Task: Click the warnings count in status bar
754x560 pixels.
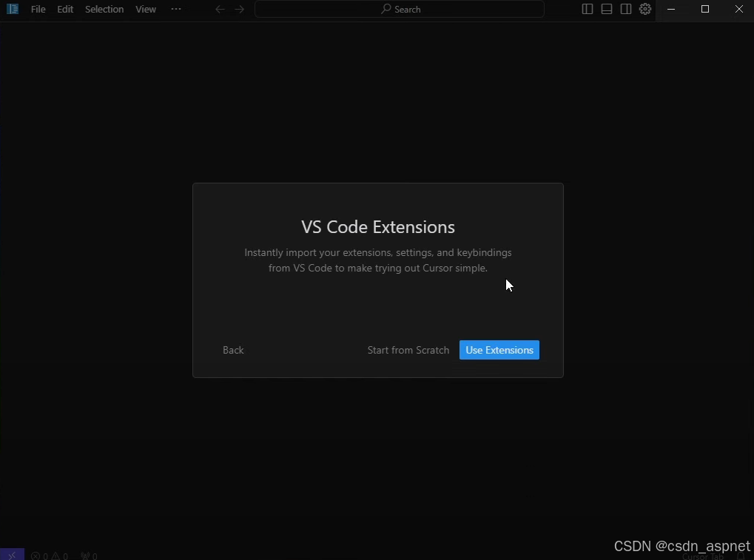Action: pyautogui.click(x=59, y=556)
